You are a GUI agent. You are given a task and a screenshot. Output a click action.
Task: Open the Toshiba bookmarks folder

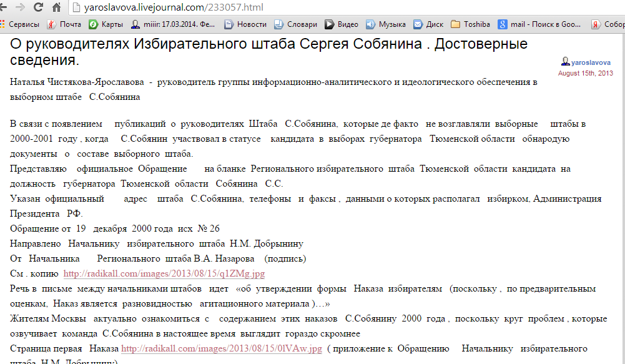[470, 24]
